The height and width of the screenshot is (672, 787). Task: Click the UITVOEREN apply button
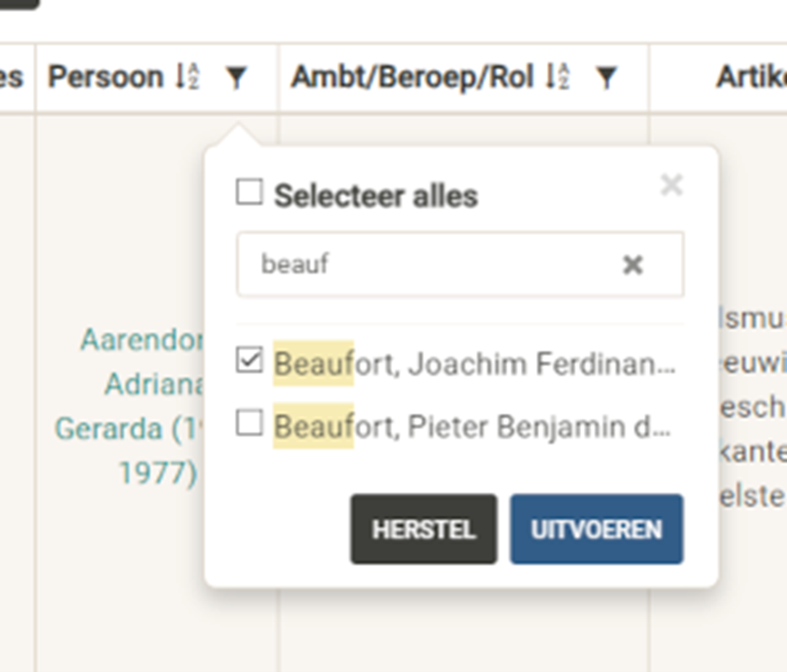click(x=597, y=529)
